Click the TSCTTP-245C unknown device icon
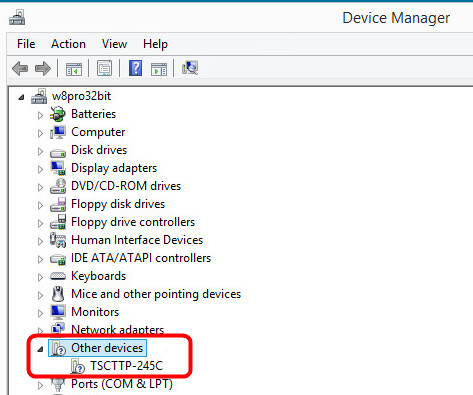Image resolution: width=473 pixels, height=395 pixels. [x=78, y=366]
